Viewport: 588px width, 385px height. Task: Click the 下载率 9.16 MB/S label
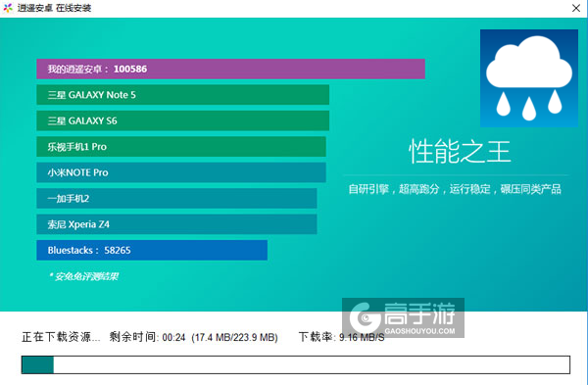click(342, 337)
